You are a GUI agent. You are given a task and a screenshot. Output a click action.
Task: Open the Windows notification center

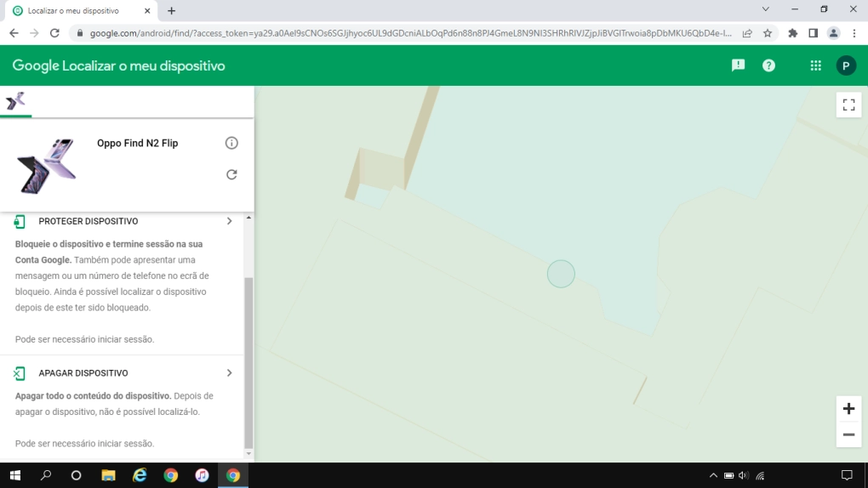(x=847, y=475)
